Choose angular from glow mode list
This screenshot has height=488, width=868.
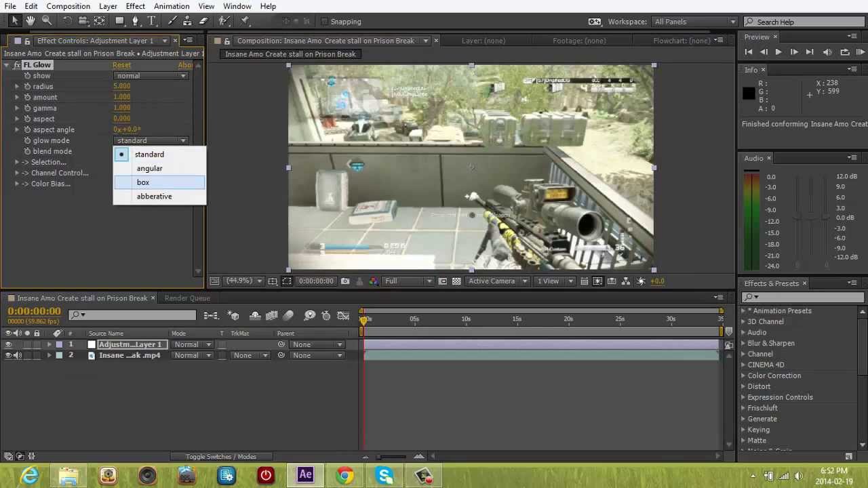(x=159, y=169)
